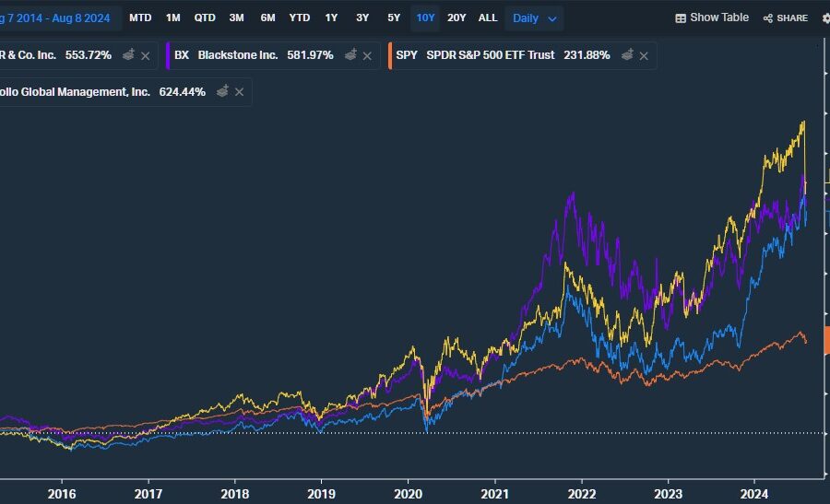Remove the KKR & Co. Inc. series
Image resolution: width=830 pixels, height=504 pixels.
coord(146,55)
